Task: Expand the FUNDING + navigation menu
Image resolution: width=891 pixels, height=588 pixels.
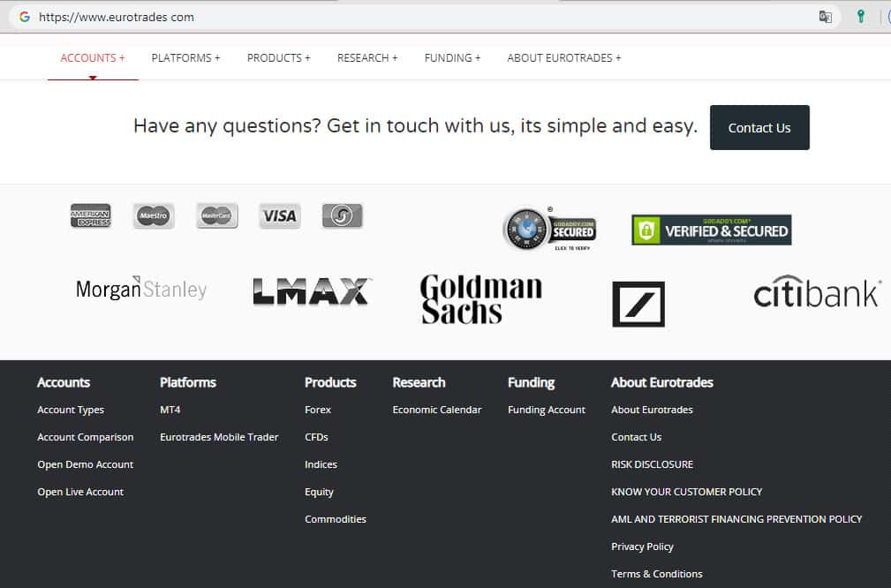Action: pos(452,58)
